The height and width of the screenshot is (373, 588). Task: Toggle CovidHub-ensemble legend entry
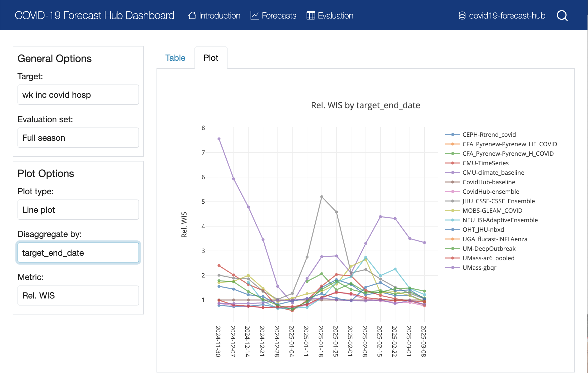click(x=482, y=191)
